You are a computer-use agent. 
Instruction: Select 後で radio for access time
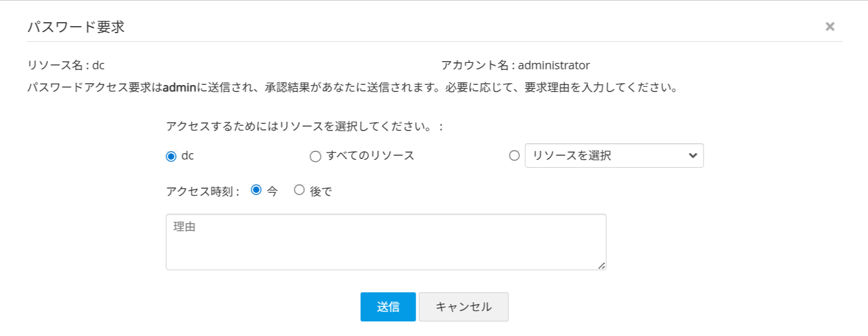point(299,190)
